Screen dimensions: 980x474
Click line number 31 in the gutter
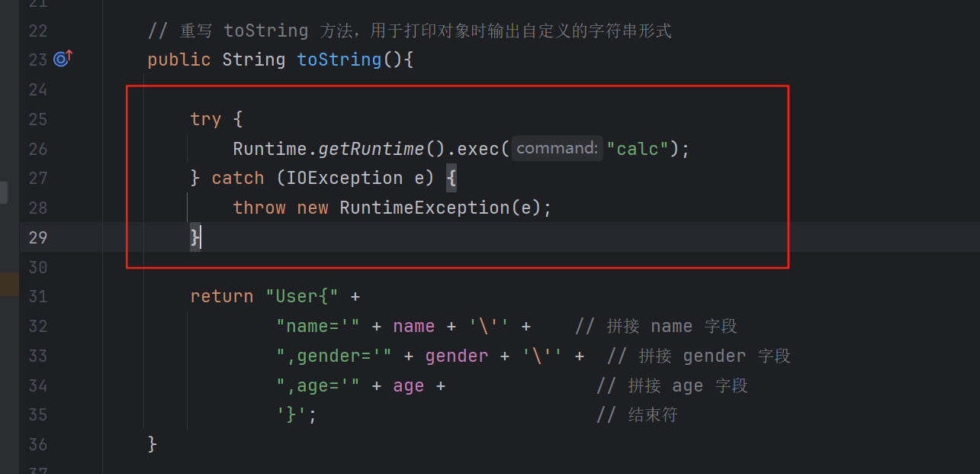click(37, 296)
